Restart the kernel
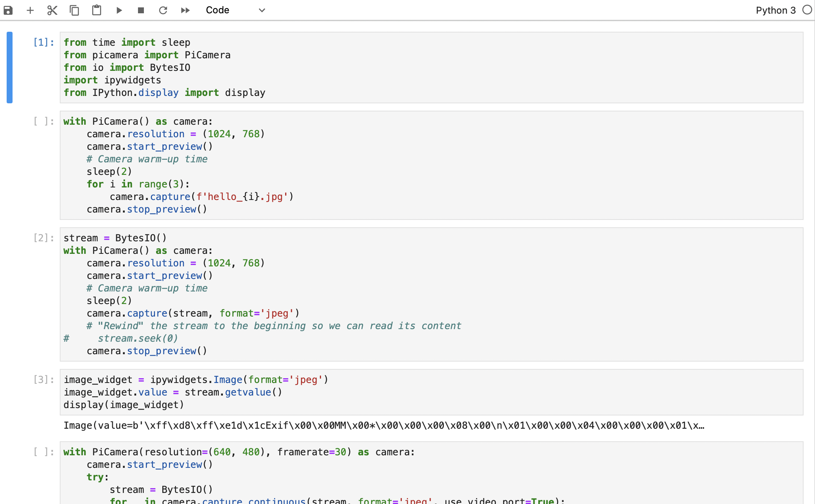 [163, 10]
